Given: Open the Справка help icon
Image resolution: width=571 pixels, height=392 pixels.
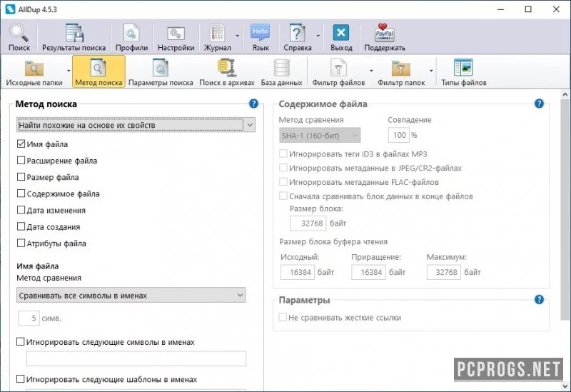Looking at the screenshot, I should point(297,36).
